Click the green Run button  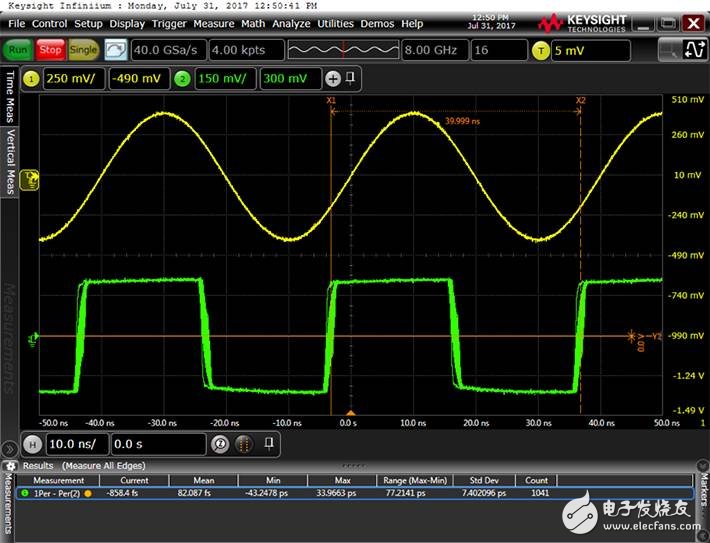(18, 50)
